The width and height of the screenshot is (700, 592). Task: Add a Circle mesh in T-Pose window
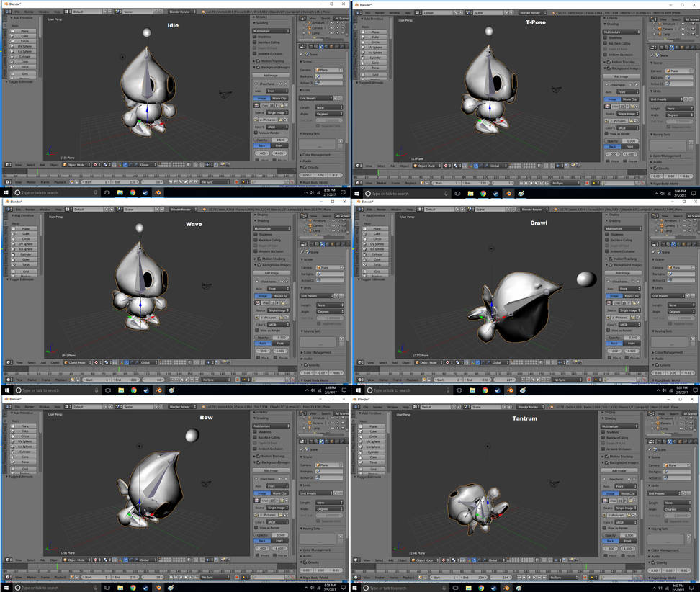(x=375, y=42)
